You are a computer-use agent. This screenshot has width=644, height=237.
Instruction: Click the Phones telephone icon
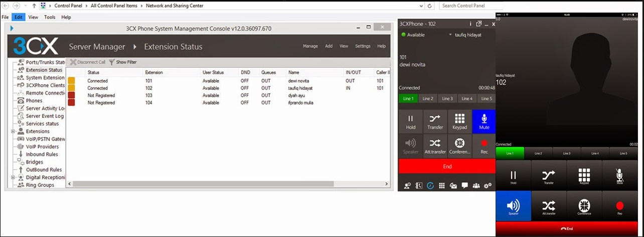[21, 100]
